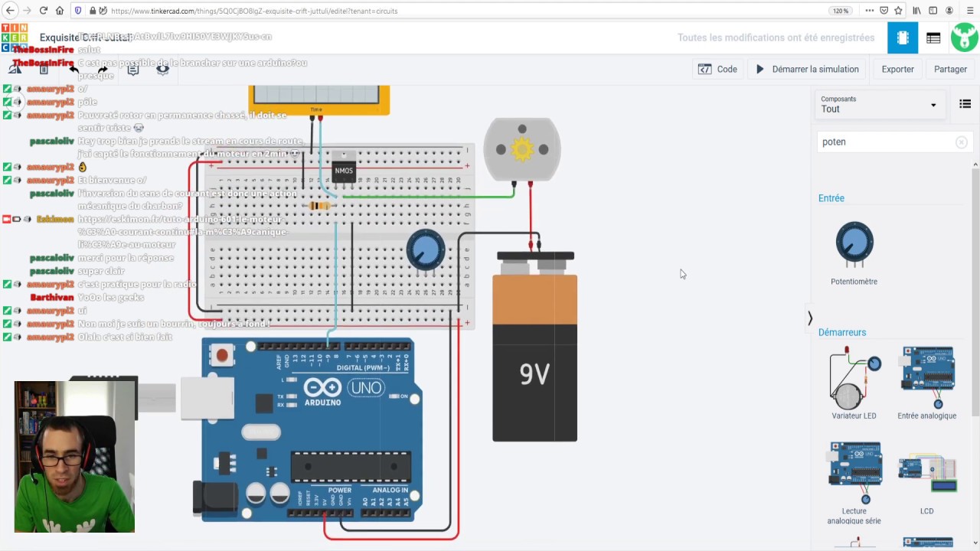Redo the last action
Screen dimensions: 980x551
coord(103,69)
